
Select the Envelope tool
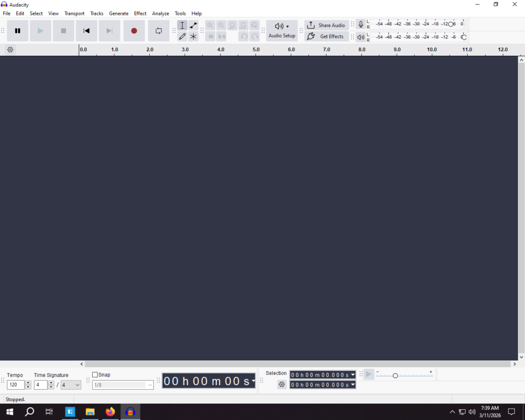click(193, 26)
